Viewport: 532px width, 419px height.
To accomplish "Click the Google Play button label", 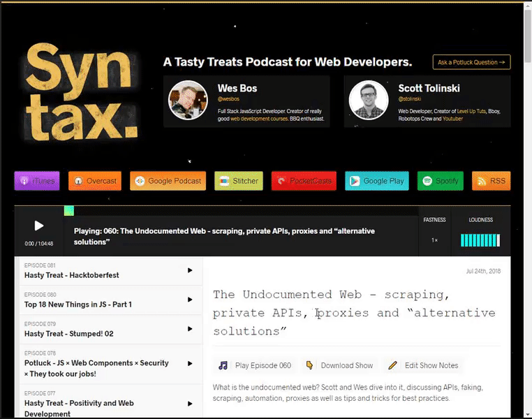I will tap(384, 181).
